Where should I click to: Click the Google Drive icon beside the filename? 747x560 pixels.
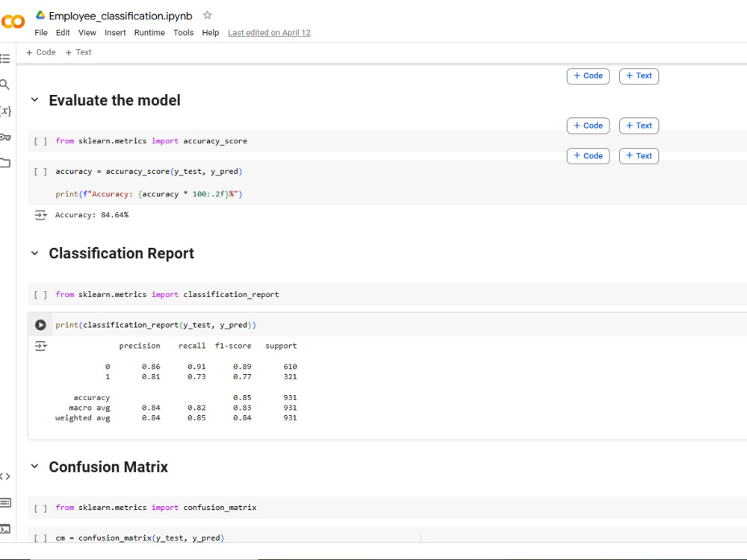click(40, 15)
